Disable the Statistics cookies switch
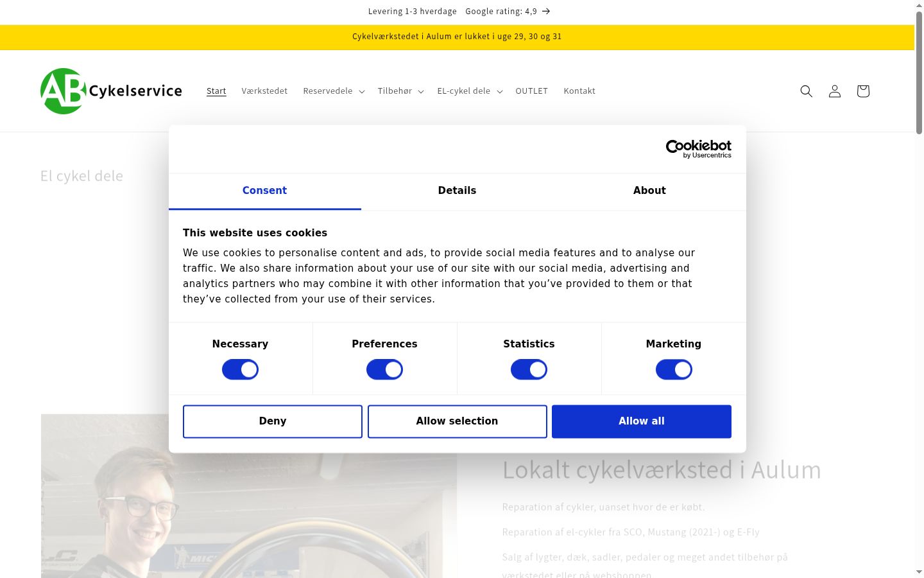This screenshot has width=924, height=578. [x=529, y=369]
